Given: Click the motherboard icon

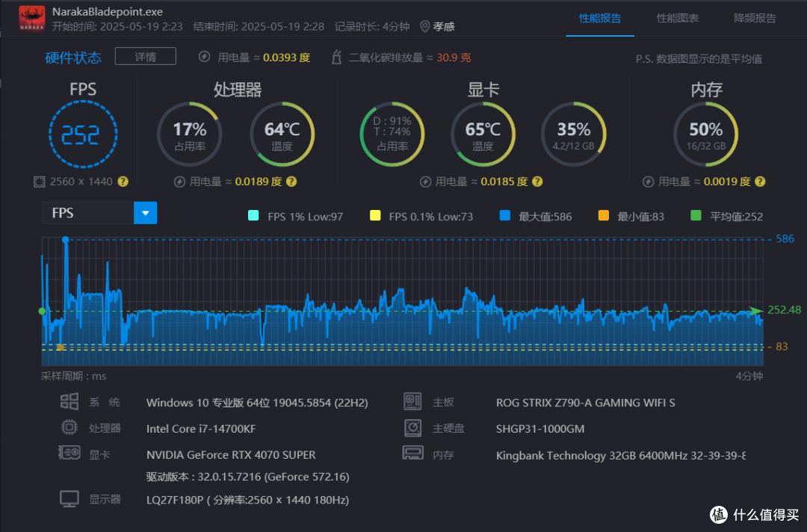Looking at the screenshot, I should [x=412, y=401].
